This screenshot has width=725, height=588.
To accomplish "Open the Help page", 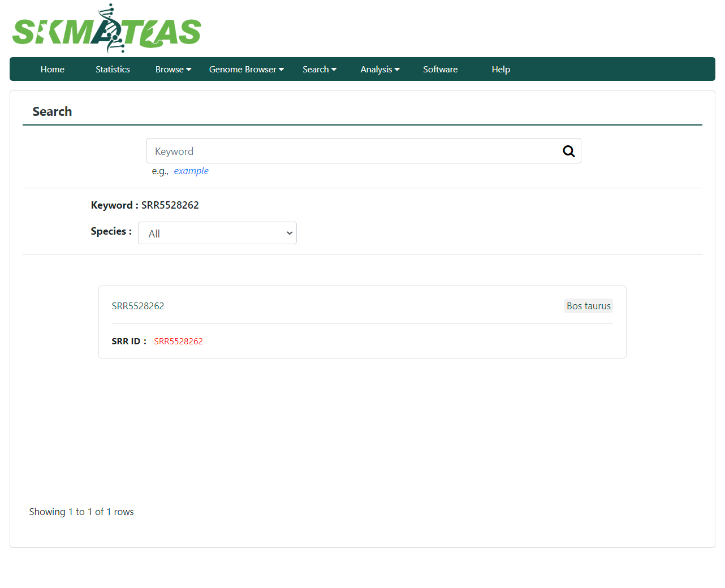I will tap(501, 69).
